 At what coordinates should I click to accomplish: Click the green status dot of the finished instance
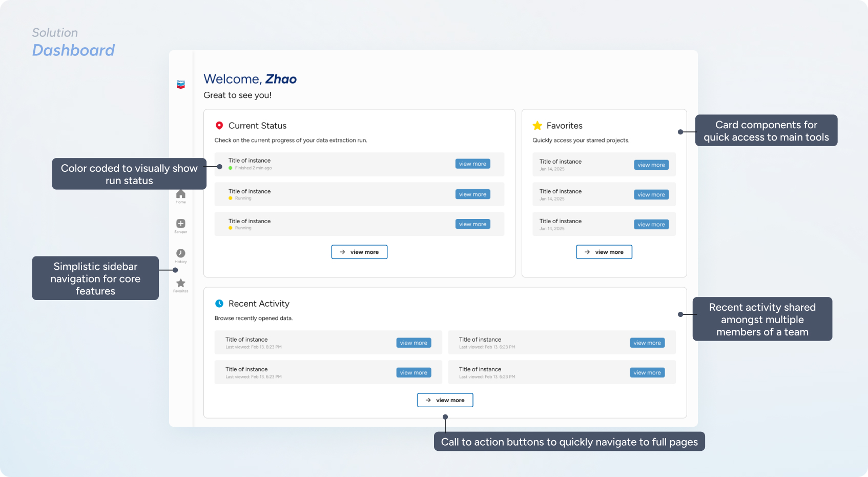tap(231, 168)
